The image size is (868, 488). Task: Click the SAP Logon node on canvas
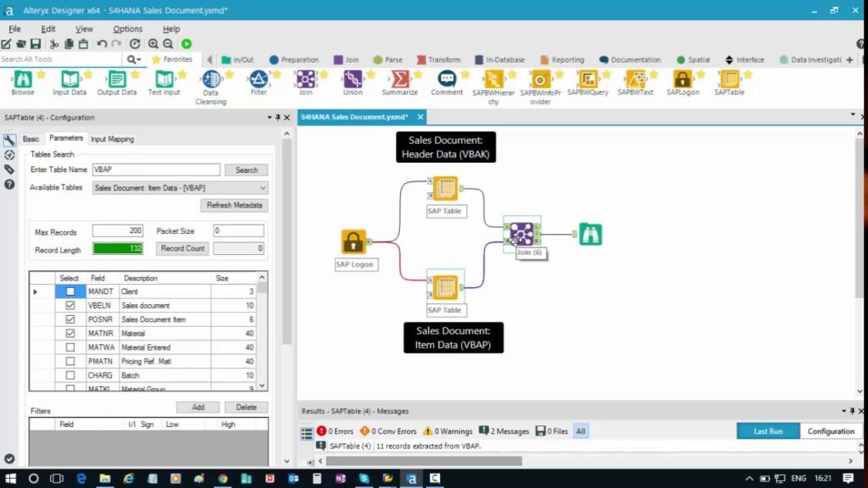353,241
